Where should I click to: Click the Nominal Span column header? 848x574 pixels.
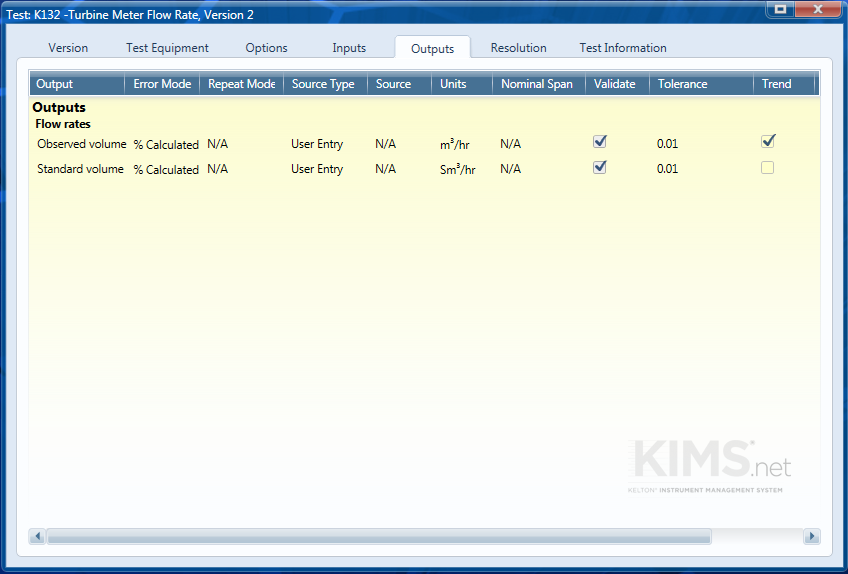point(539,84)
